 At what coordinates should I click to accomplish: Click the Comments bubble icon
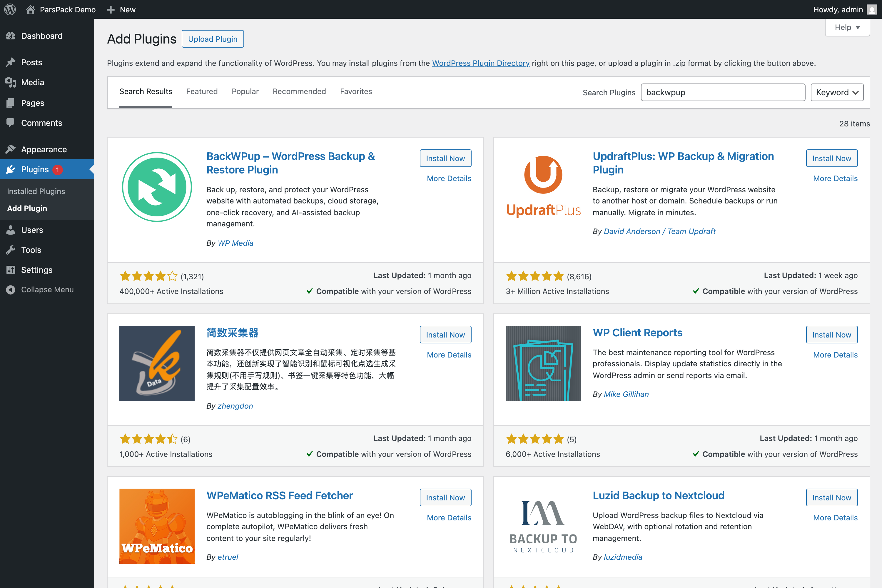tap(11, 123)
